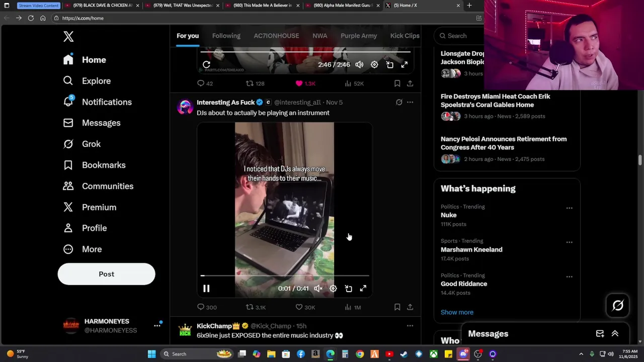
Task: Open Notifications in the sidebar
Action: pos(97,102)
